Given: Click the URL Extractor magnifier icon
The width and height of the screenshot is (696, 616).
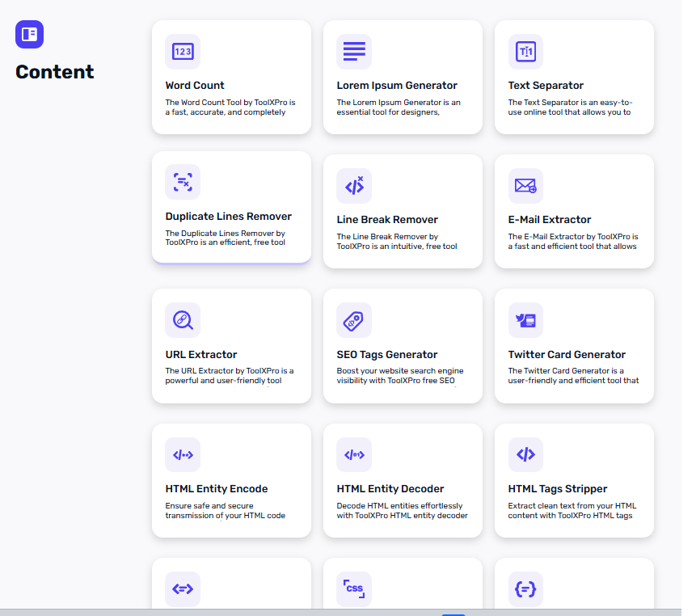Looking at the screenshot, I should coord(183,320).
